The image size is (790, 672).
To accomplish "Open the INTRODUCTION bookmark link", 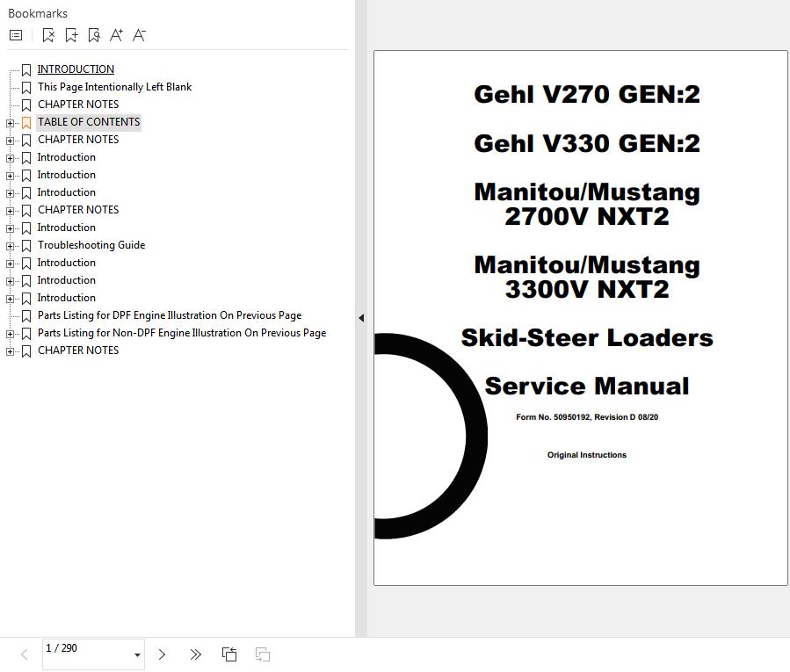I will tap(76, 69).
